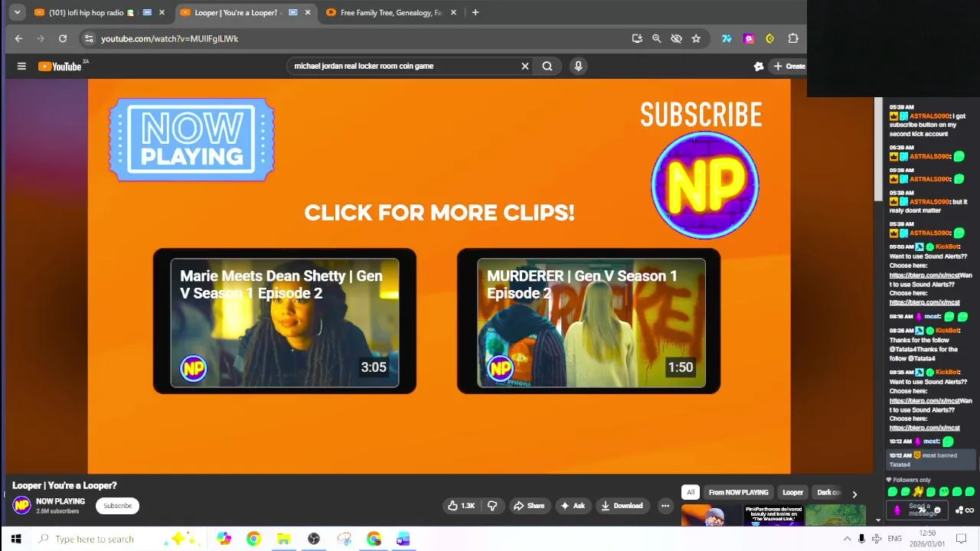The width and height of the screenshot is (980, 551).
Task: Switch to the Free Family Tree, Genealogy tab
Action: pos(390,12)
